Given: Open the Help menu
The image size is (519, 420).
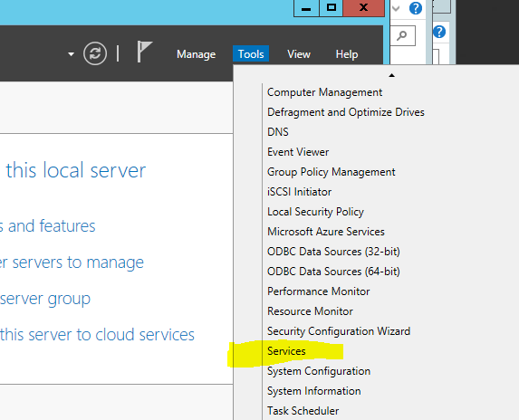Looking at the screenshot, I should pos(347,54).
